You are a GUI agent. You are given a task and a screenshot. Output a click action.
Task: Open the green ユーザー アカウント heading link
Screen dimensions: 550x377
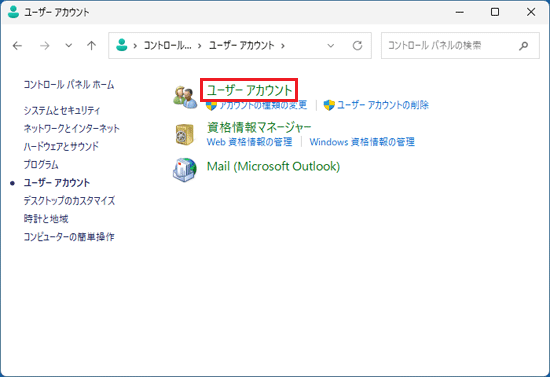coord(249,90)
